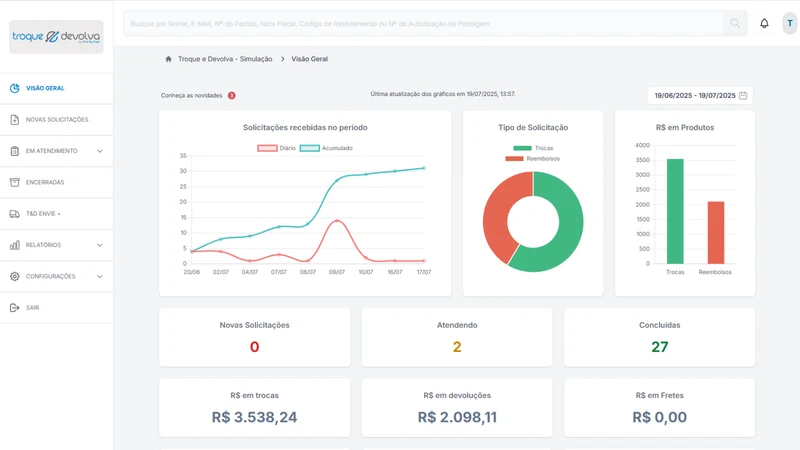Click the R$ 0,00 value
800x450 pixels.
(660, 417)
